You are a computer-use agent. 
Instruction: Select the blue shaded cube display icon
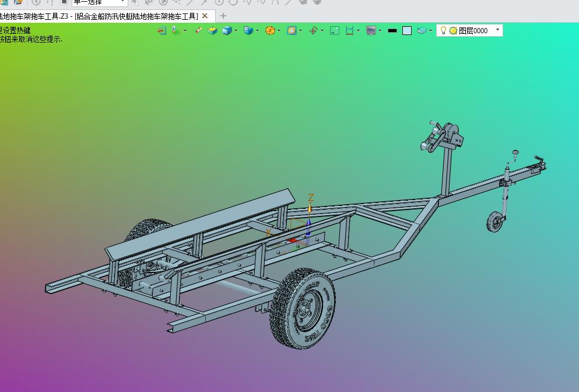[x=227, y=31]
